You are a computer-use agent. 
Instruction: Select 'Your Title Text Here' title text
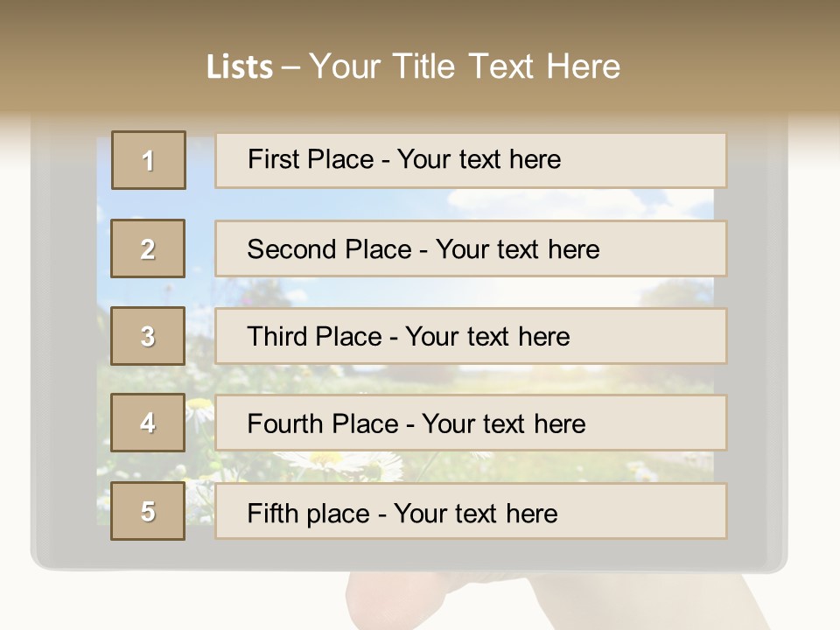tap(465, 66)
